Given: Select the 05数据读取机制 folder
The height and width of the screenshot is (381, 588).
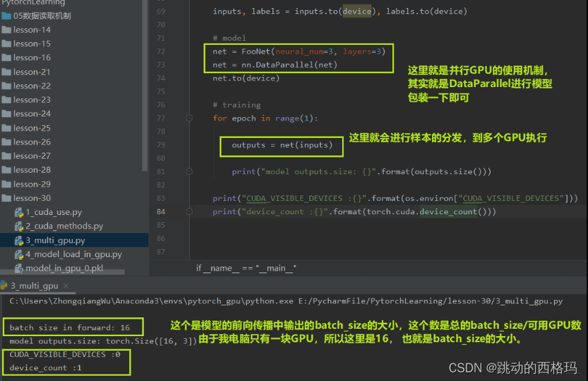Looking at the screenshot, I should pyautogui.click(x=42, y=16).
